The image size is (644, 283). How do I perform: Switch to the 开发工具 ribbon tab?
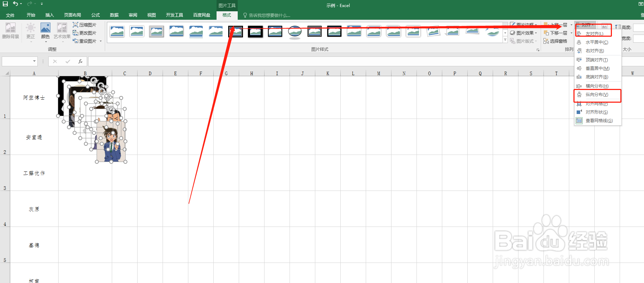pyautogui.click(x=175, y=15)
